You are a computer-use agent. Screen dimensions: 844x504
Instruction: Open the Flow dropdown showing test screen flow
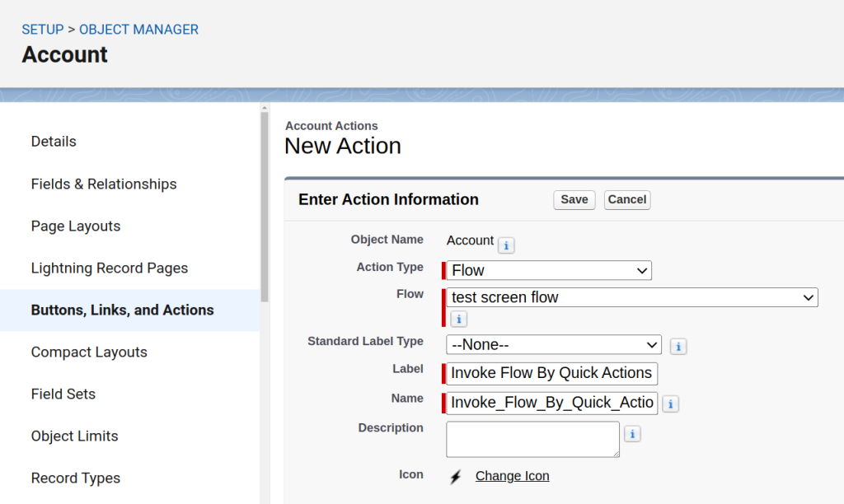tap(632, 297)
